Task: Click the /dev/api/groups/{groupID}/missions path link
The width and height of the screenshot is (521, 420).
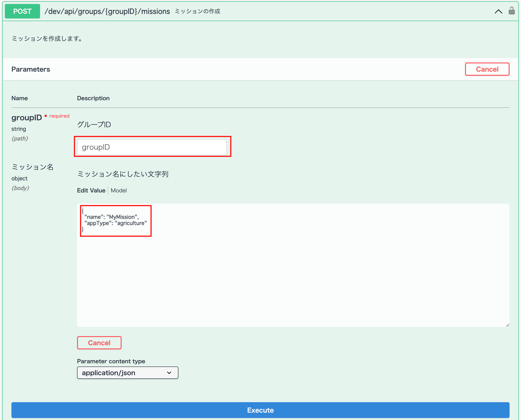Action: 107,11
